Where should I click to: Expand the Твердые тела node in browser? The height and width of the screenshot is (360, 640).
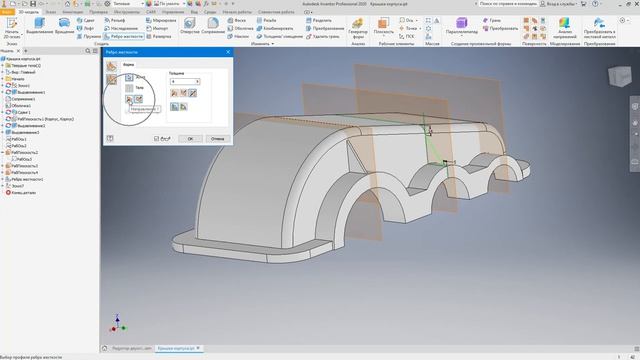click(2, 66)
